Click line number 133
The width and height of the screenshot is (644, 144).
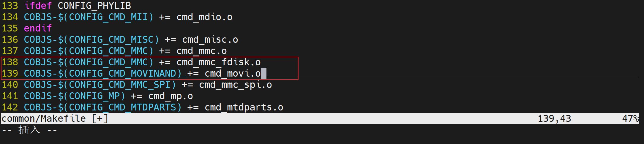pyautogui.click(x=10, y=6)
